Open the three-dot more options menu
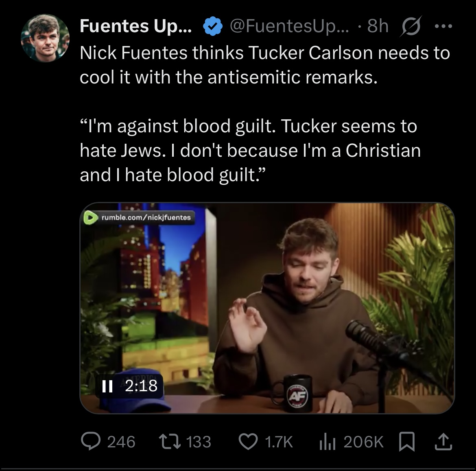The image size is (476, 471). pyautogui.click(x=443, y=26)
